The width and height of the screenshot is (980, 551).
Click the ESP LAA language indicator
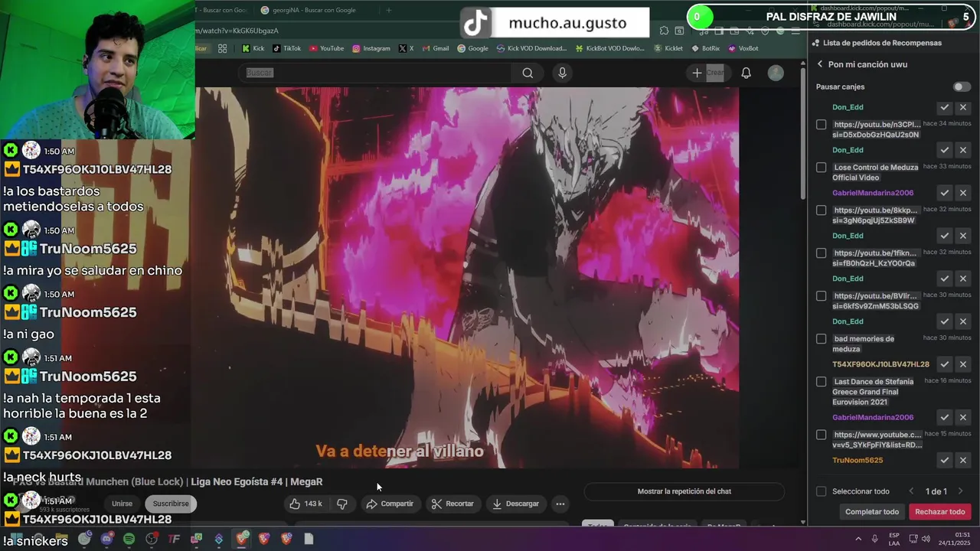[894, 539]
